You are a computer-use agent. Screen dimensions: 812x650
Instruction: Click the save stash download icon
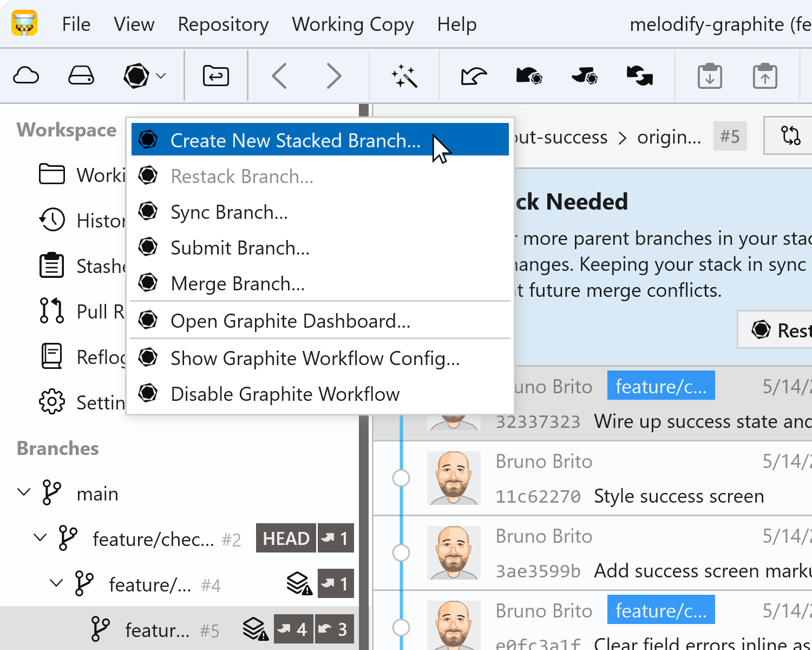click(x=710, y=76)
